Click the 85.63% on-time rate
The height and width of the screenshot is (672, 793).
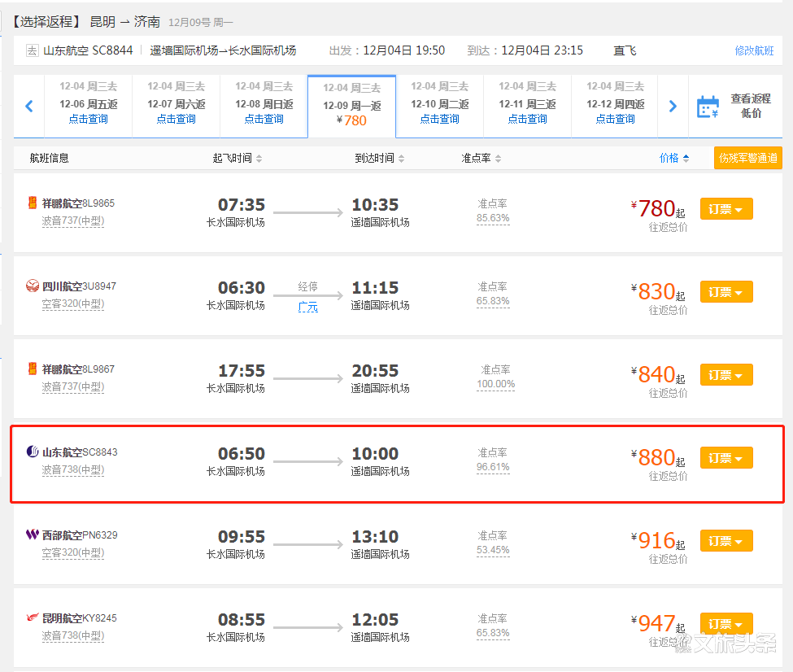coord(493,218)
